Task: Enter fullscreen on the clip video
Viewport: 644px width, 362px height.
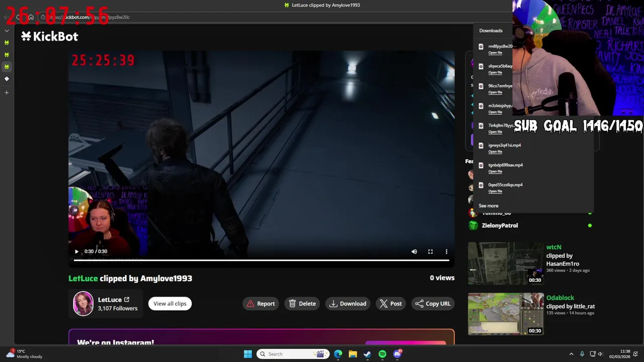Action: (430, 252)
